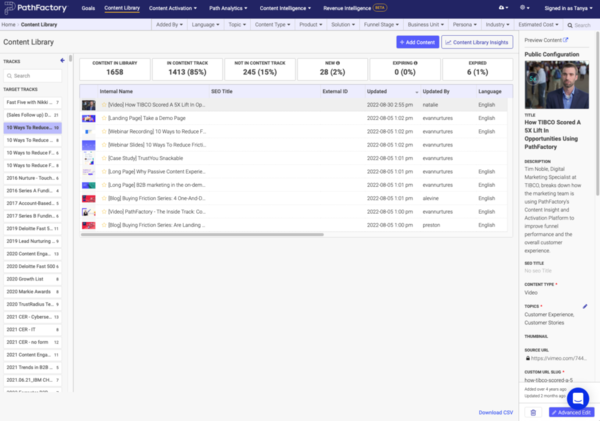The image size is (600, 421).
Task: Star the 4 One-And-D blog row
Action: click(104, 198)
